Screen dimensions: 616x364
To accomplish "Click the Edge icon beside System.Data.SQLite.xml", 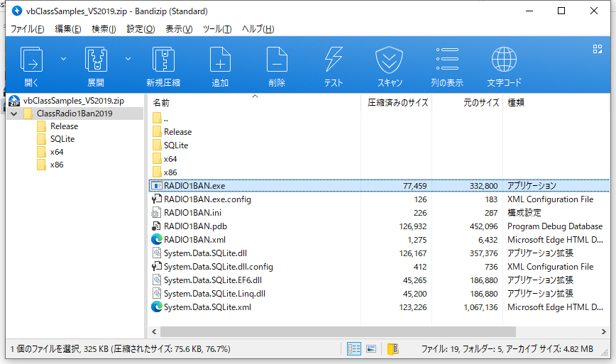I will click(156, 307).
